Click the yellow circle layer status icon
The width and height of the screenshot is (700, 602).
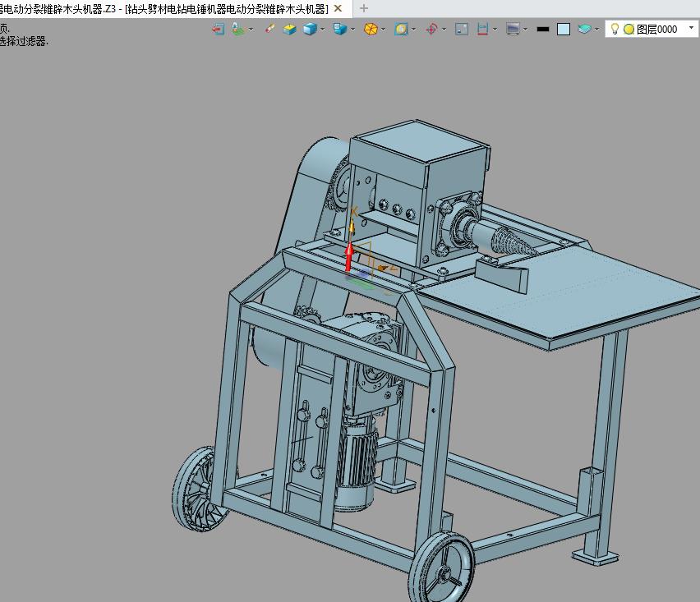(x=629, y=30)
